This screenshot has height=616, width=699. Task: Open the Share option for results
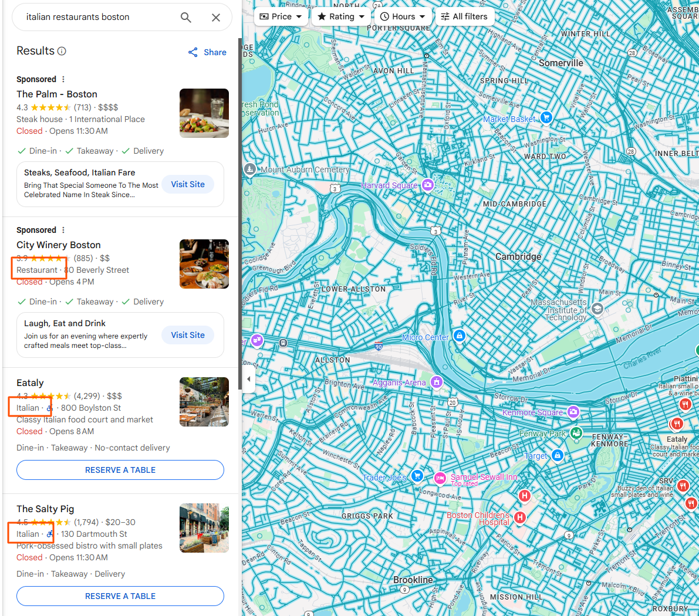207,52
